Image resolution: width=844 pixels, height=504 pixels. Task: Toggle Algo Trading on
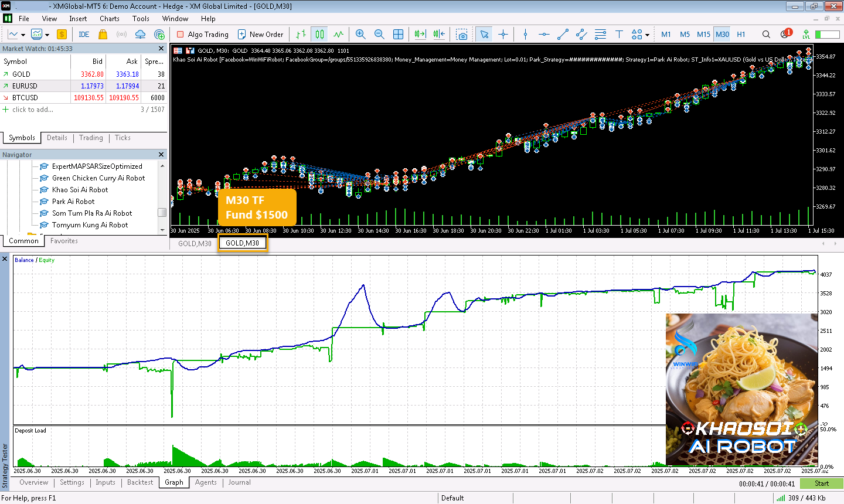[x=203, y=34]
